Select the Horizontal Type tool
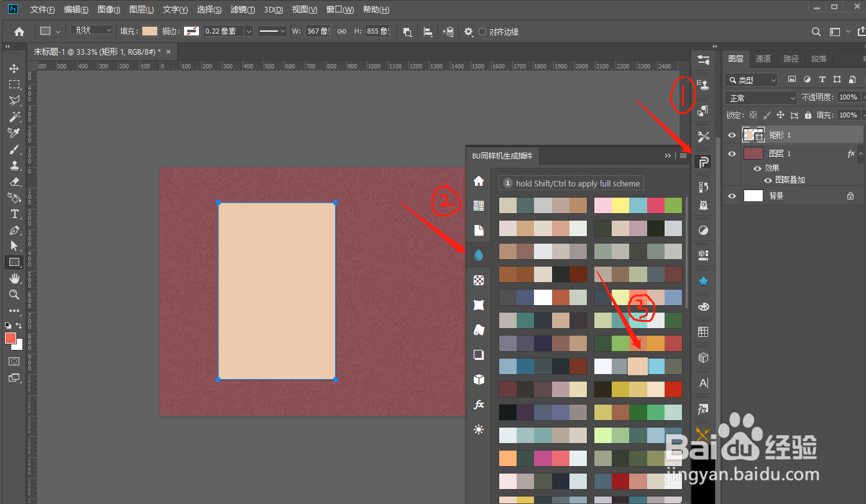Viewport: 866px width, 504px height. (x=14, y=214)
